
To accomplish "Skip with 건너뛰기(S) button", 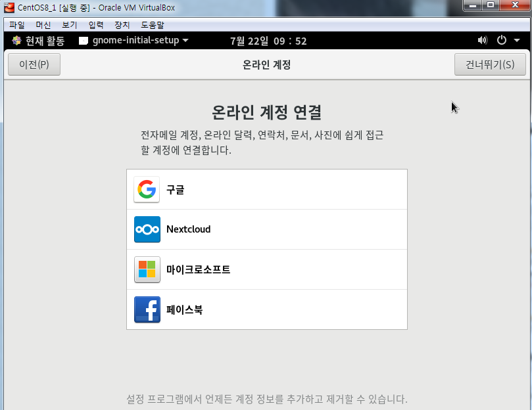I will coord(490,64).
